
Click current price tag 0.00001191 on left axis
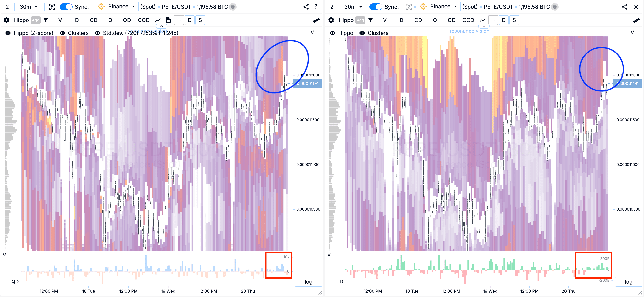pos(308,83)
